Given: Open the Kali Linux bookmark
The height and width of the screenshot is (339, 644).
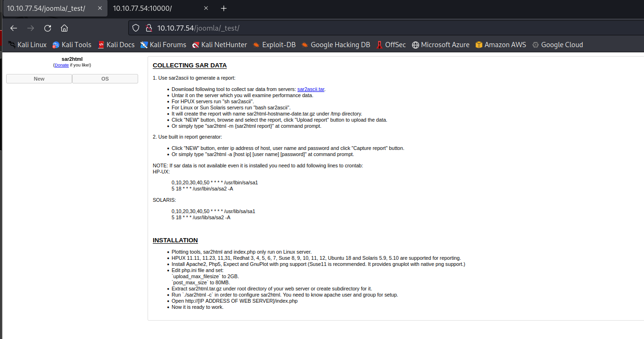Looking at the screenshot, I should coord(27,45).
